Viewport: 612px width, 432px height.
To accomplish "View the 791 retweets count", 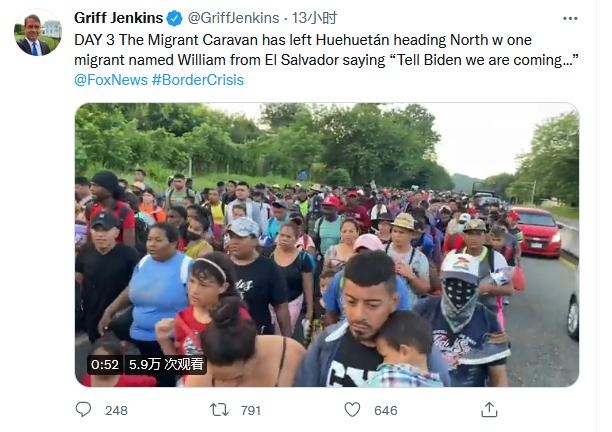I will (251, 411).
